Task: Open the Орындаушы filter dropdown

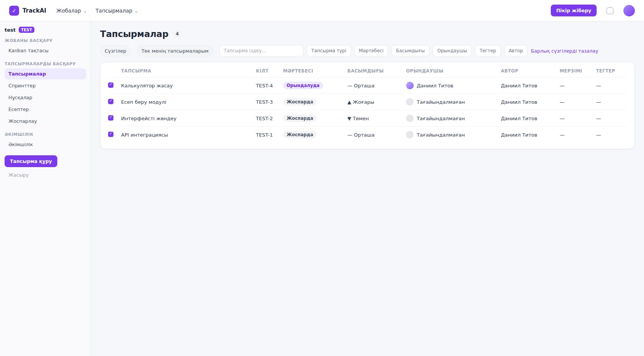Action: click(452, 51)
